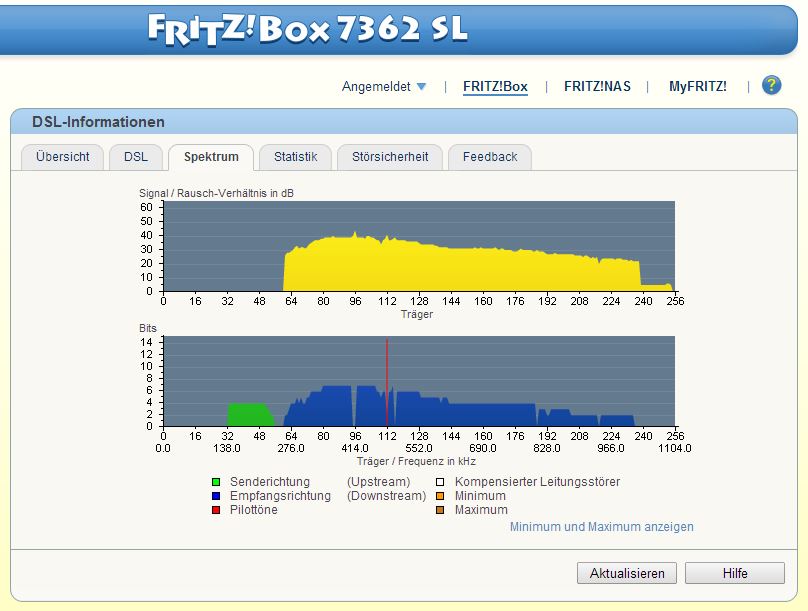Click the brown Maximum legend swatch
The image size is (808, 611).
[x=440, y=510]
